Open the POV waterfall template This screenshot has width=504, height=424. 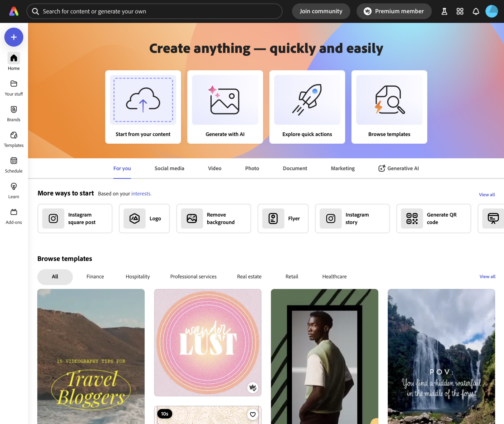pos(441,357)
